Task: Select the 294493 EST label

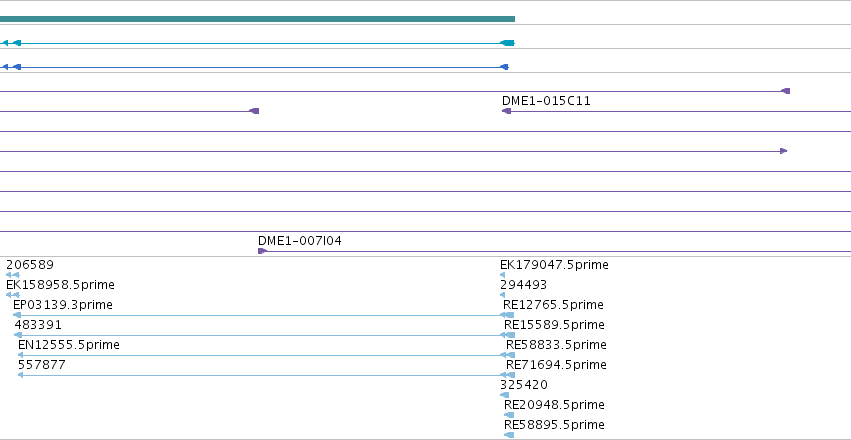Action: point(524,285)
